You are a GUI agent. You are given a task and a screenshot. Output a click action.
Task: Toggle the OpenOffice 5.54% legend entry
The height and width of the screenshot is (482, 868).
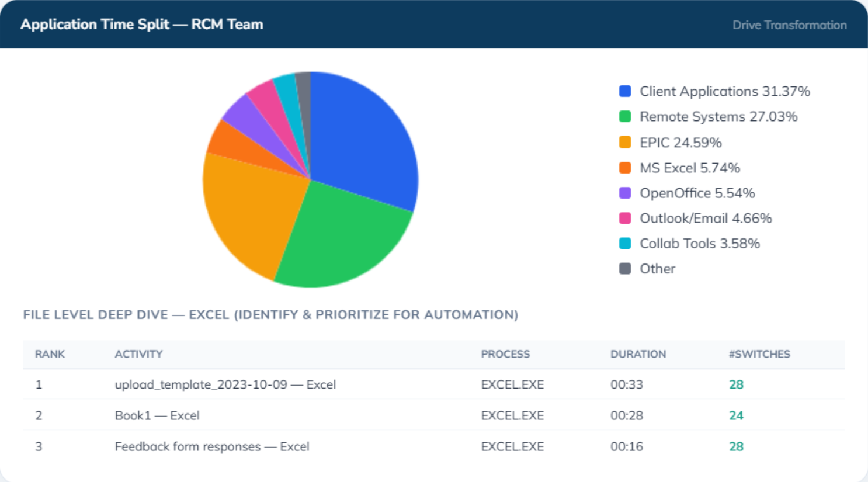pyautogui.click(x=687, y=193)
